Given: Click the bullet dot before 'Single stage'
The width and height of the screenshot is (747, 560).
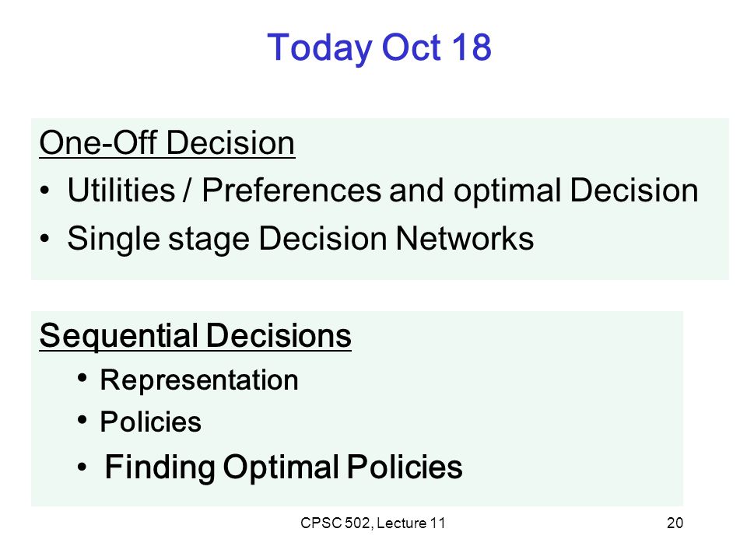Looking at the screenshot, I should click(x=45, y=238).
